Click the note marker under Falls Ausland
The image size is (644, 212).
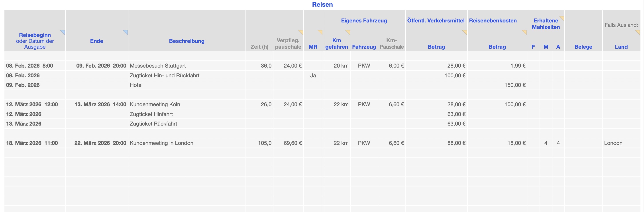click(x=638, y=32)
